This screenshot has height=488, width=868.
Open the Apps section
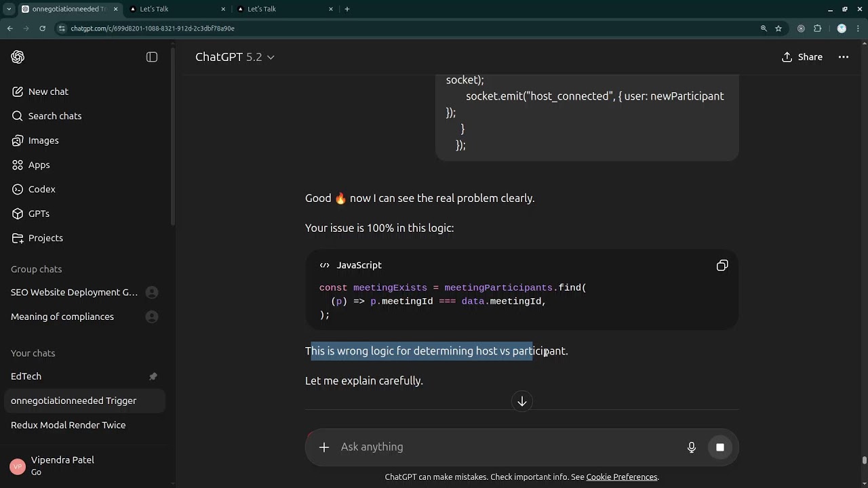click(85, 165)
